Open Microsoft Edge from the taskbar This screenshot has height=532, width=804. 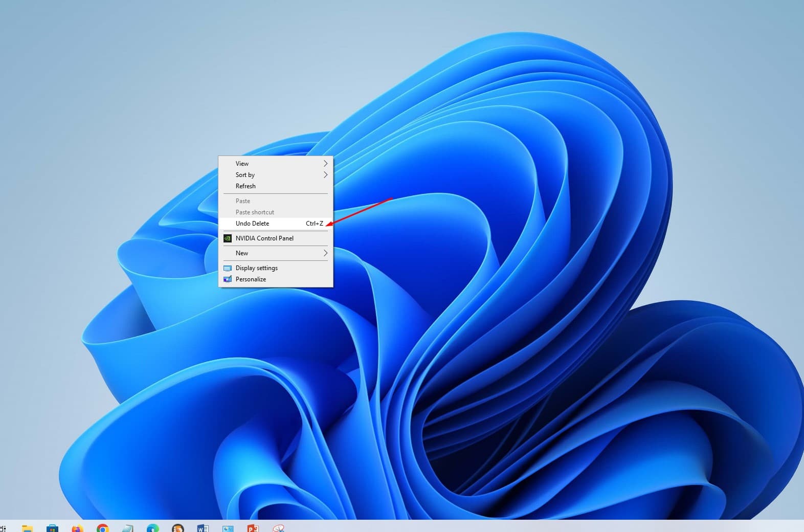(x=152, y=528)
